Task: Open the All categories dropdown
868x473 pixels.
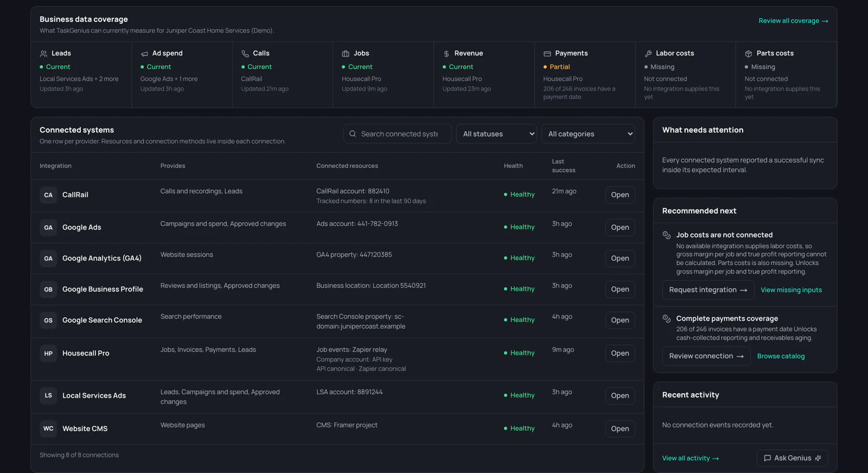Action: click(588, 134)
